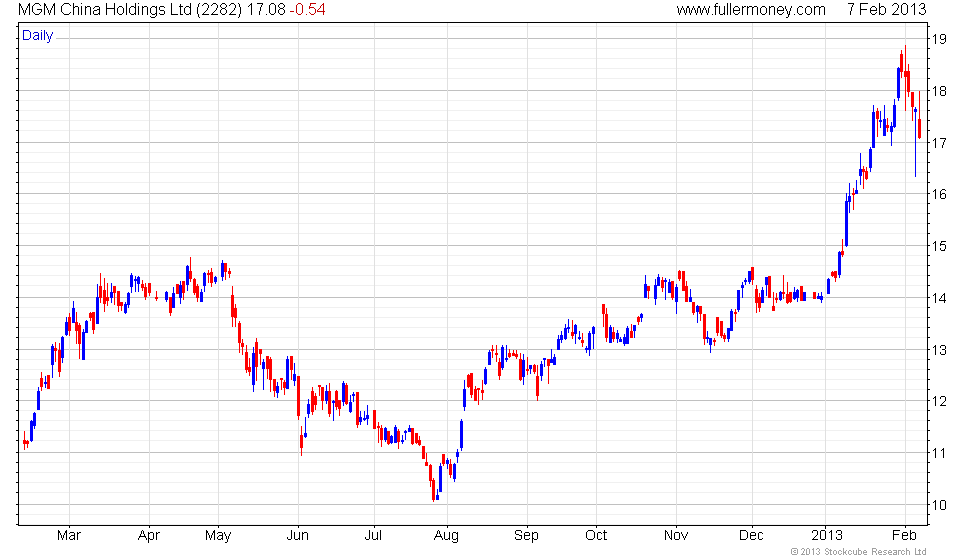Click the 'Jun' month label on the x-axis

click(298, 536)
